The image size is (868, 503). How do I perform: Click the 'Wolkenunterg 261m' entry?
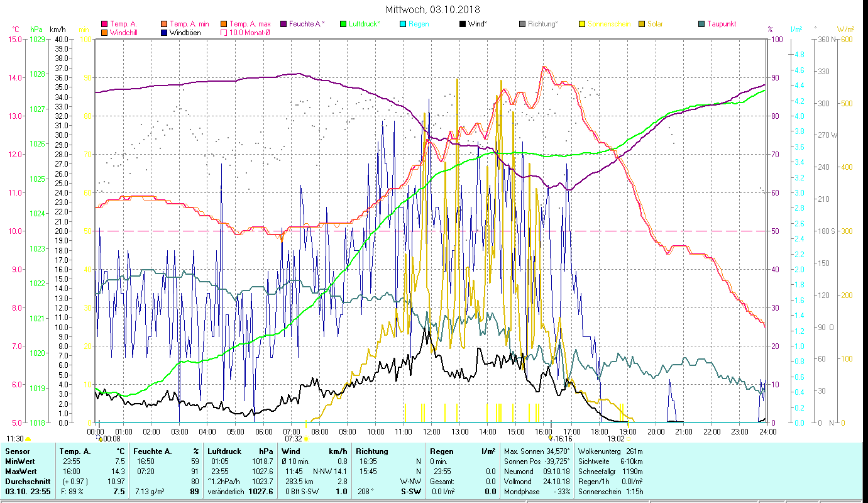pos(610,451)
